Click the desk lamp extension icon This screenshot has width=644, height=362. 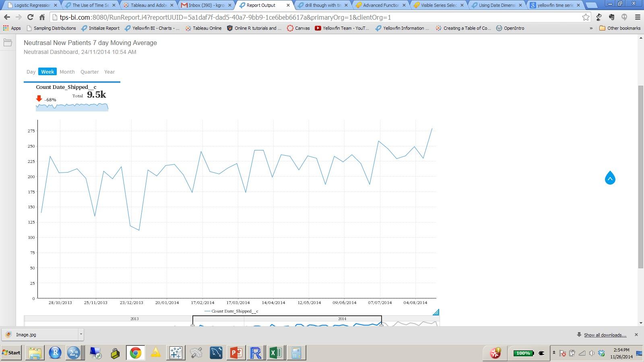(x=599, y=17)
